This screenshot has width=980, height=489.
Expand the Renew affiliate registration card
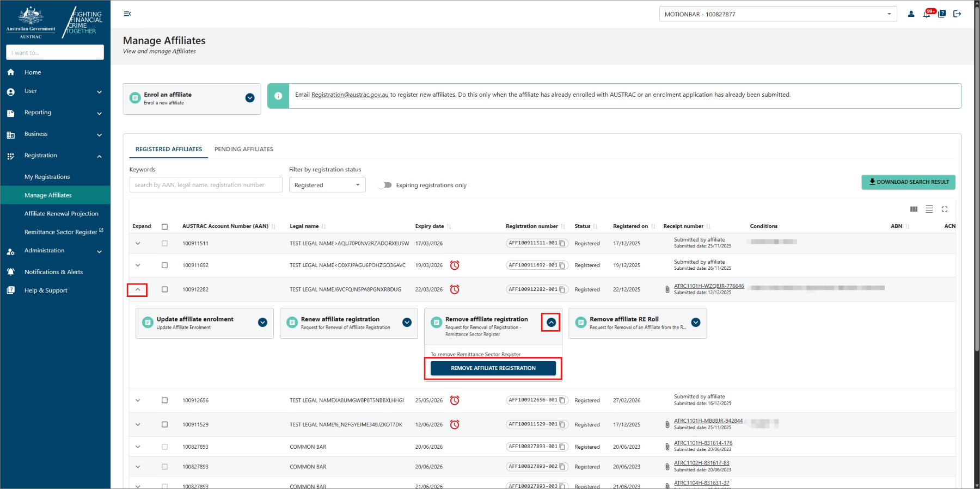(x=407, y=323)
